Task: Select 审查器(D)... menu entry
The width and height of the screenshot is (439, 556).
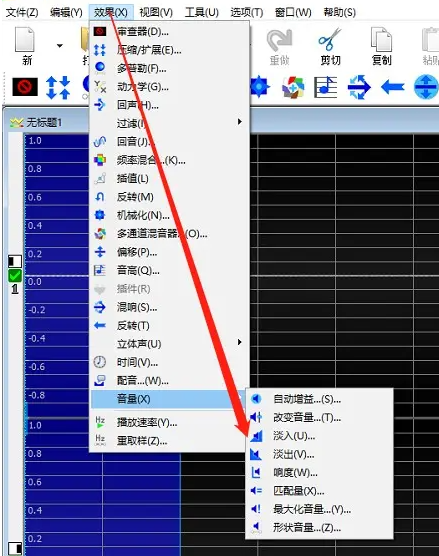Action: pyautogui.click(x=170, y=32)
